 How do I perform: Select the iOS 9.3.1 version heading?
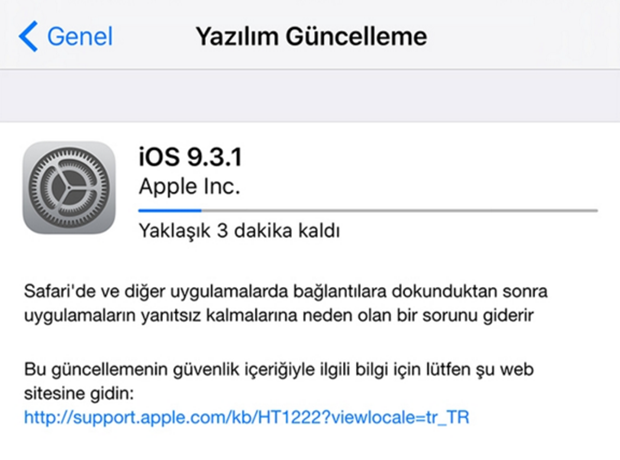(x=190, y=157)
